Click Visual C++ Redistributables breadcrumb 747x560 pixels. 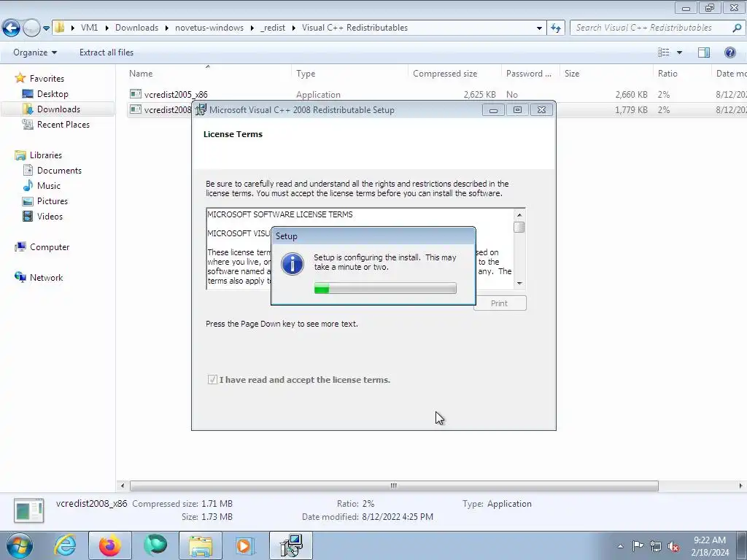[x=355, y=28]
